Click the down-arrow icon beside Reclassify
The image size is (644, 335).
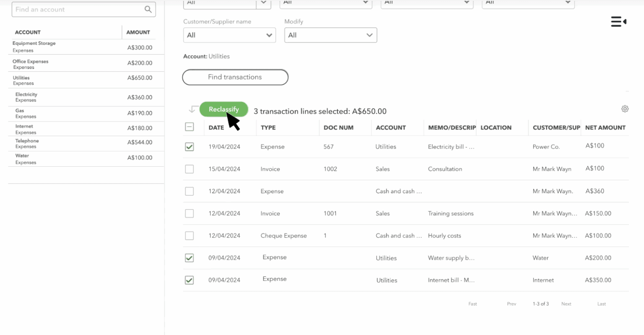pos(192,109)
